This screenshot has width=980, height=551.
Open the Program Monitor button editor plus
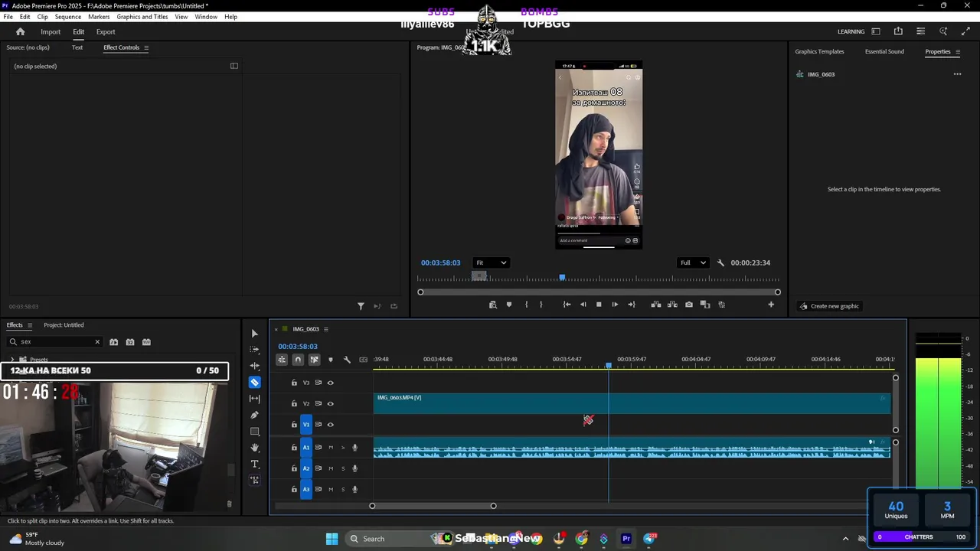coord(771,305)
